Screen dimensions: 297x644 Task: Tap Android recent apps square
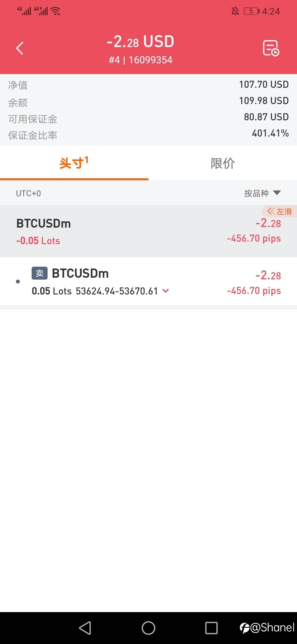click(211, 628)
